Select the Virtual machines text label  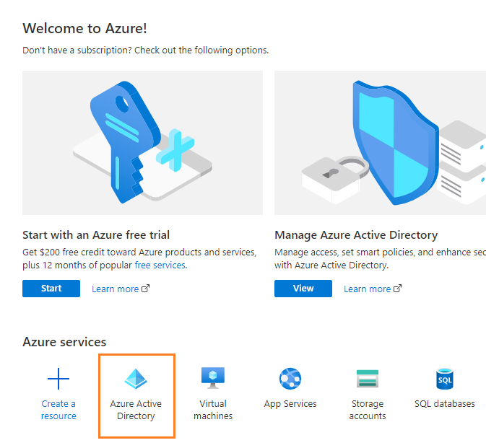pyautogui.click(x=213, y=410)
